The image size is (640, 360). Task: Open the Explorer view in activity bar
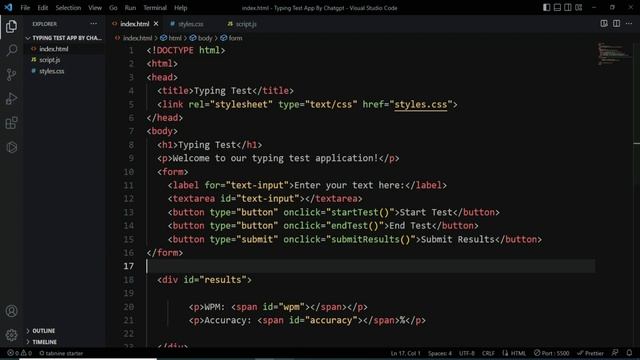11,27
